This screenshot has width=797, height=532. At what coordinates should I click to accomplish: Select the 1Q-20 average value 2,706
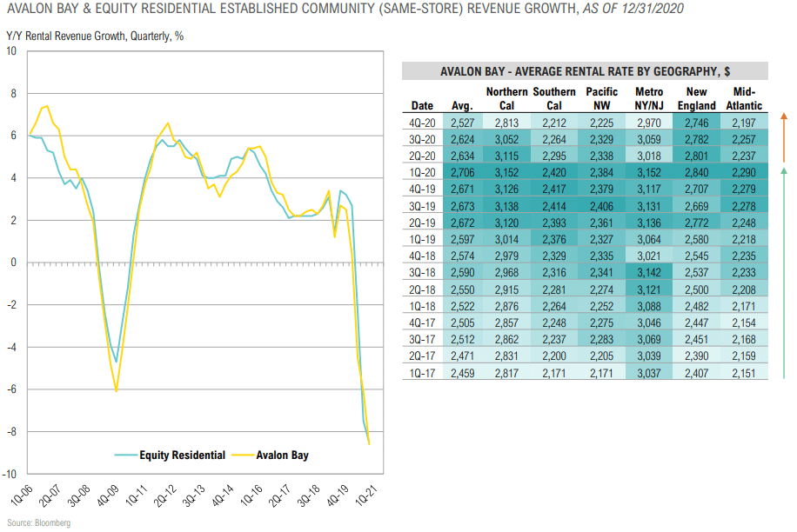pyautogui.click(x=462, y=173)
